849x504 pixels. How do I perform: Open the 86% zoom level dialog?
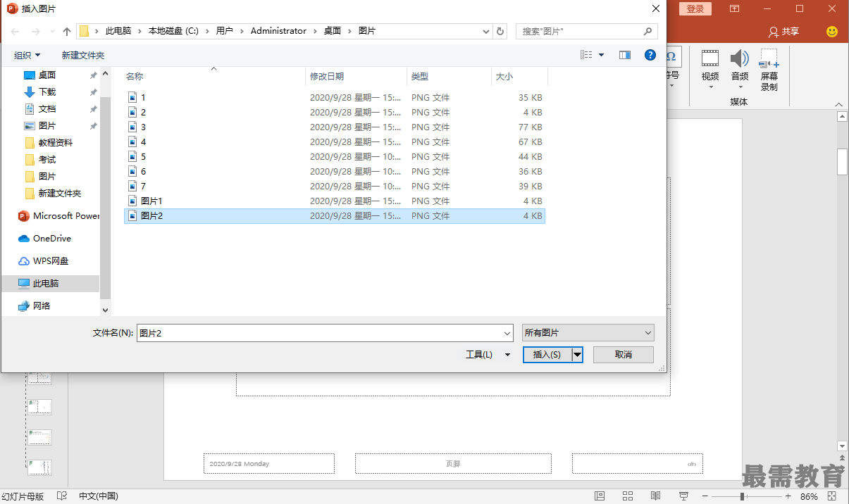[x=809, y=496]
